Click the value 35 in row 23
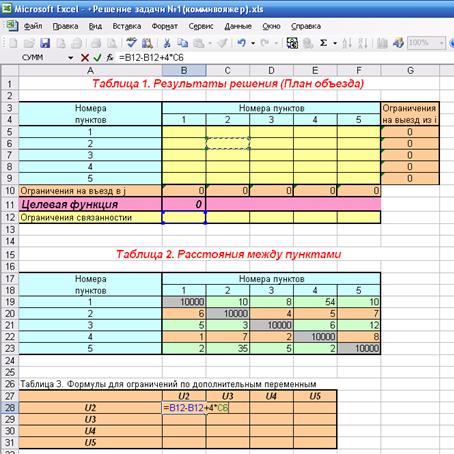454x454 pixels. [x=228, y=348]
